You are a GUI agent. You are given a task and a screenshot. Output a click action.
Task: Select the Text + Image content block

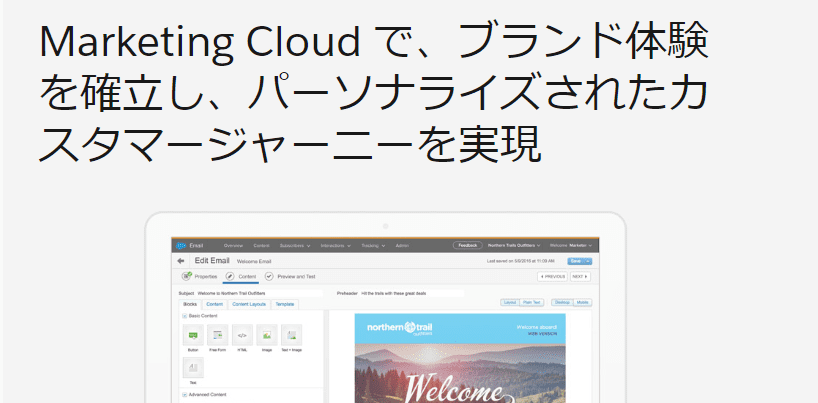pos(292,335)
